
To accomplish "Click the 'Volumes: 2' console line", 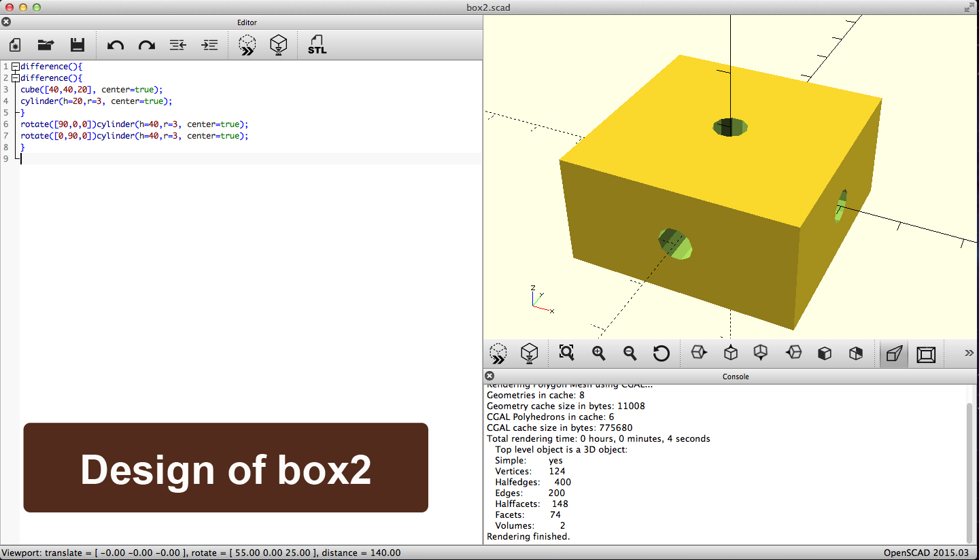I will coord(530,525).
